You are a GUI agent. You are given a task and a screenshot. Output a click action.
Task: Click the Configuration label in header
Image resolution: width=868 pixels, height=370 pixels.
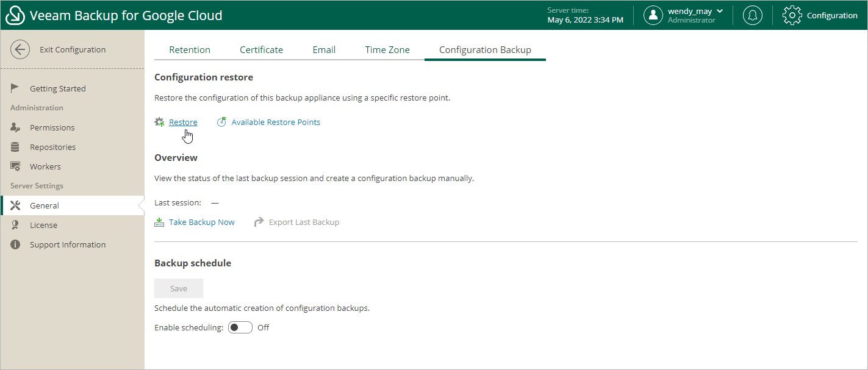(832, 15)
